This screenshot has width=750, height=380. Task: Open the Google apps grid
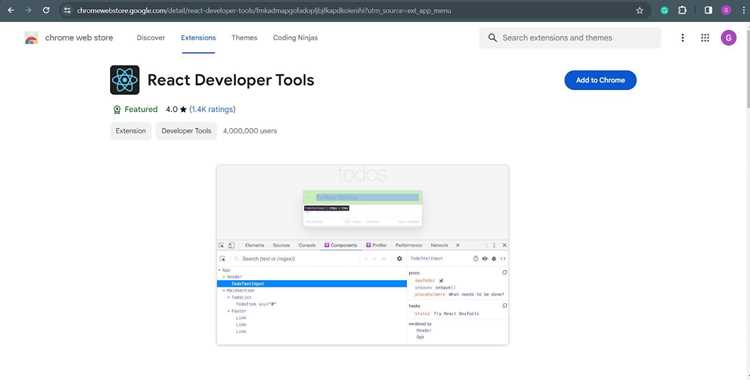click(705, 38)
